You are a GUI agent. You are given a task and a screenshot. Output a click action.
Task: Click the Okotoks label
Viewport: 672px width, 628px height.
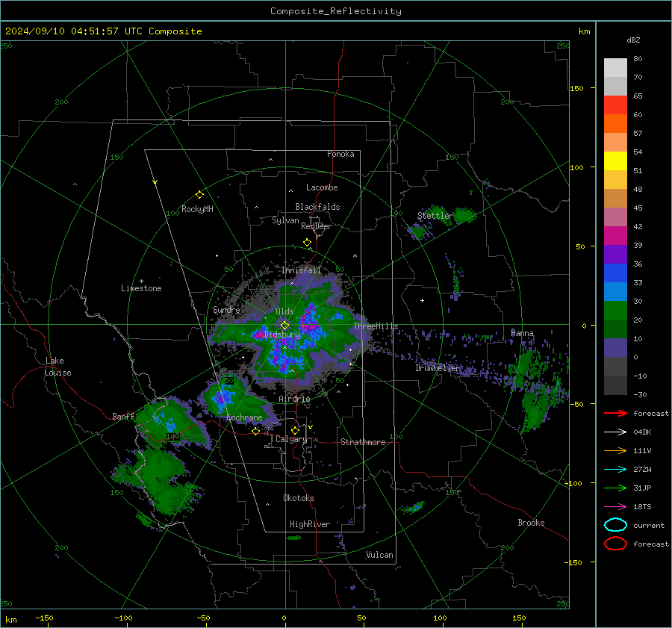pyautogui.click(x=299, y=498)
